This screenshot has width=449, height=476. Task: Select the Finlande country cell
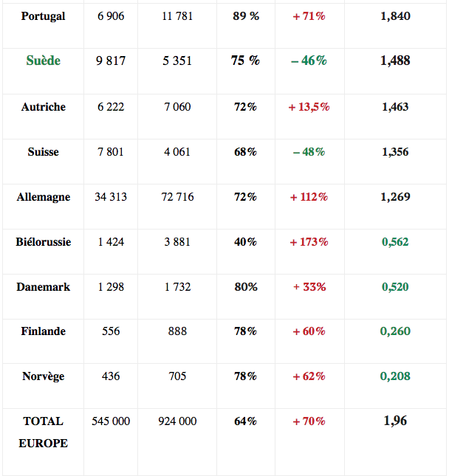point(43,331)
